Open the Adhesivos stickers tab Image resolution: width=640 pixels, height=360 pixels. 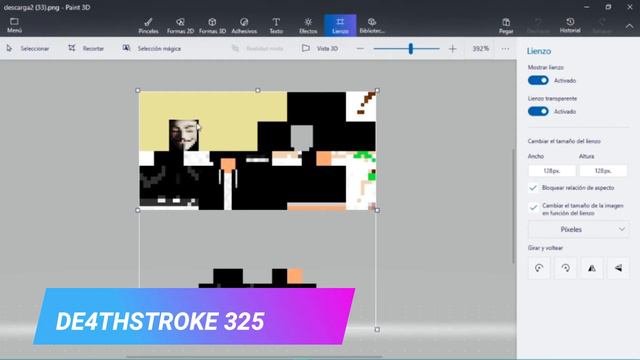(244, 25)
